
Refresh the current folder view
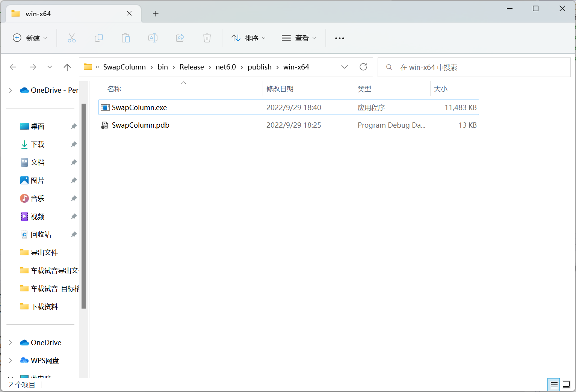(363, 67)
